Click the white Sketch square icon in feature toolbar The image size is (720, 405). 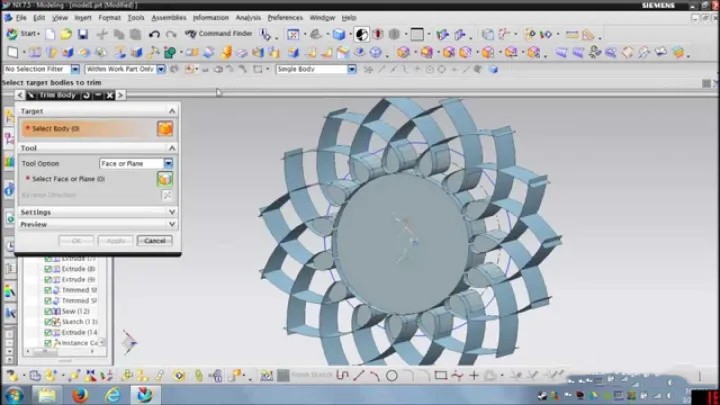coord(13,52)
